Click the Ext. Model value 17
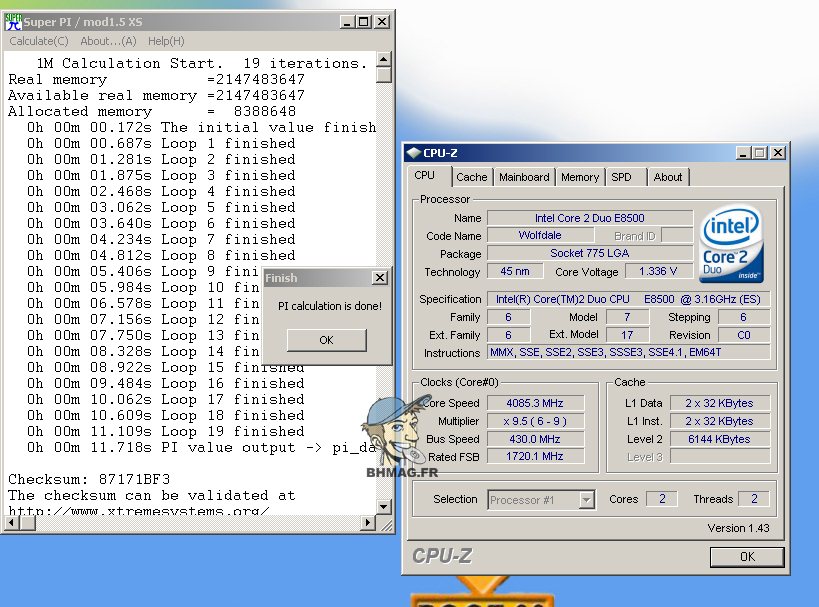This screenshot has height=607, width=819. 627,335
